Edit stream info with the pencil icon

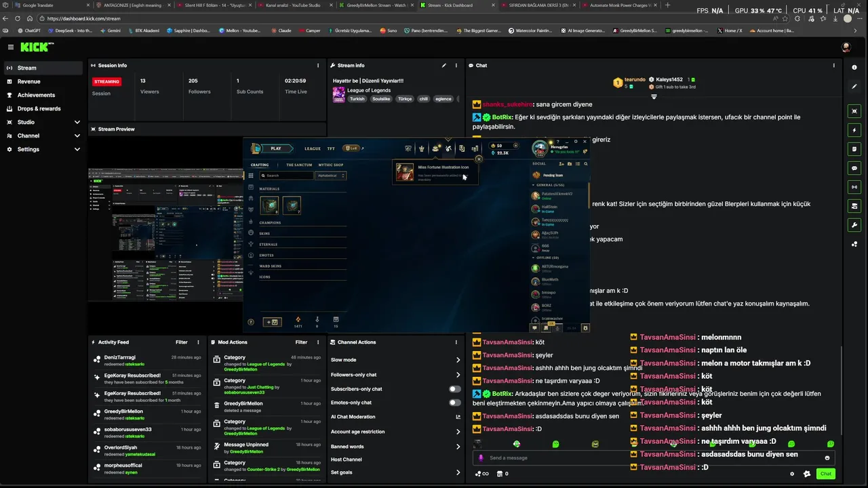444,66
